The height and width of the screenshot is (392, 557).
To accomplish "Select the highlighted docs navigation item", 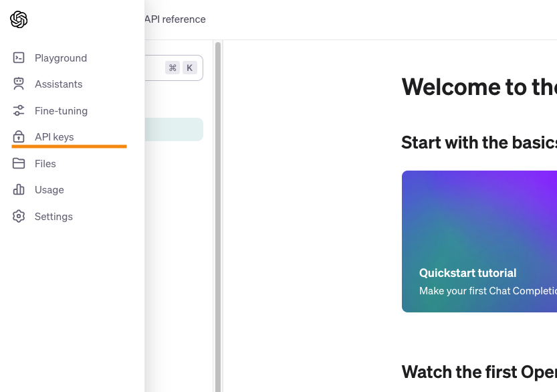I will 174,129.
